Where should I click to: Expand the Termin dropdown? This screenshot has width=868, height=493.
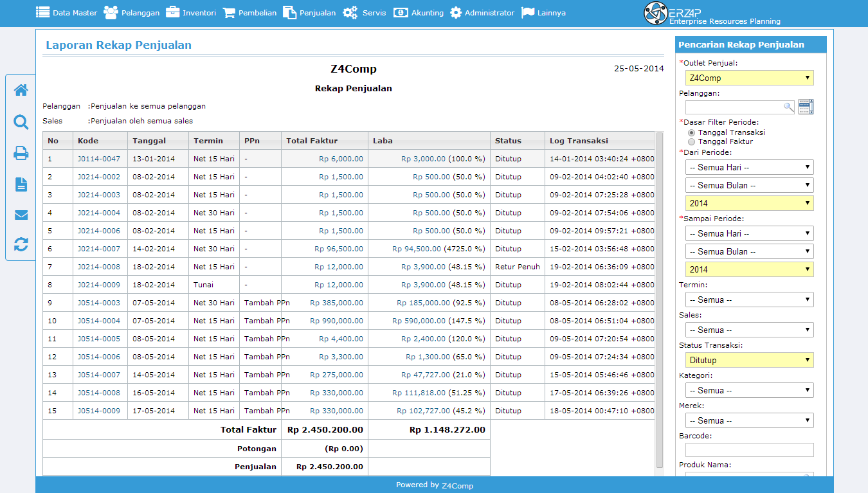click(x=750, y=300)
